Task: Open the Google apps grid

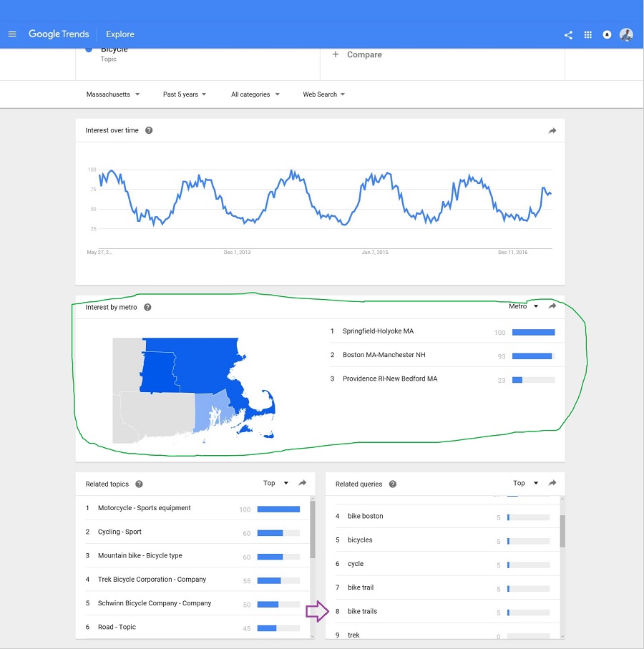Action: (587, 35)
